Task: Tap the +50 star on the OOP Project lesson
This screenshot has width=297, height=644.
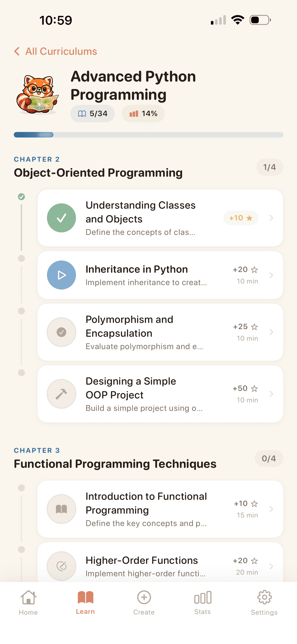Action: pyautogui.click(x=254, y=389)
